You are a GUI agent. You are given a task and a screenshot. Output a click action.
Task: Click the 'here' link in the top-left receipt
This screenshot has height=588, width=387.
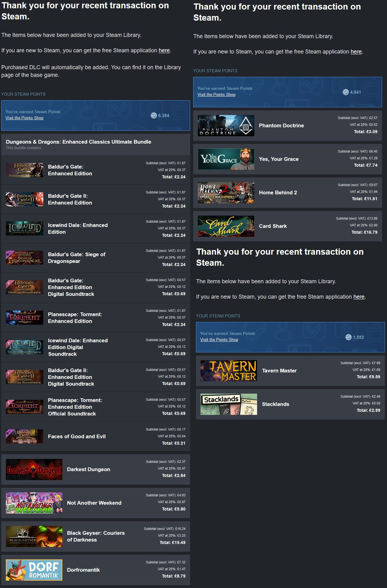point(164,50)
